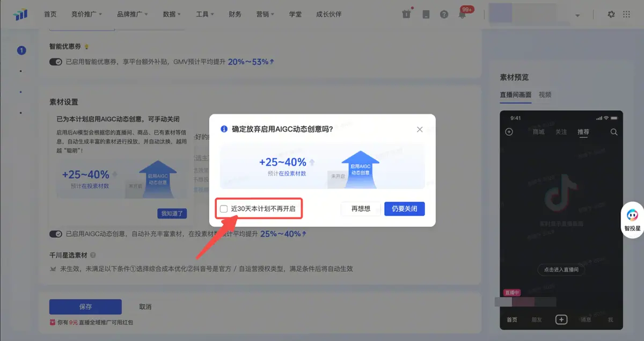Check 近30天本计划不再开启 checkbox
This screenshot has height=341, width=644.
tap(224, 209)
